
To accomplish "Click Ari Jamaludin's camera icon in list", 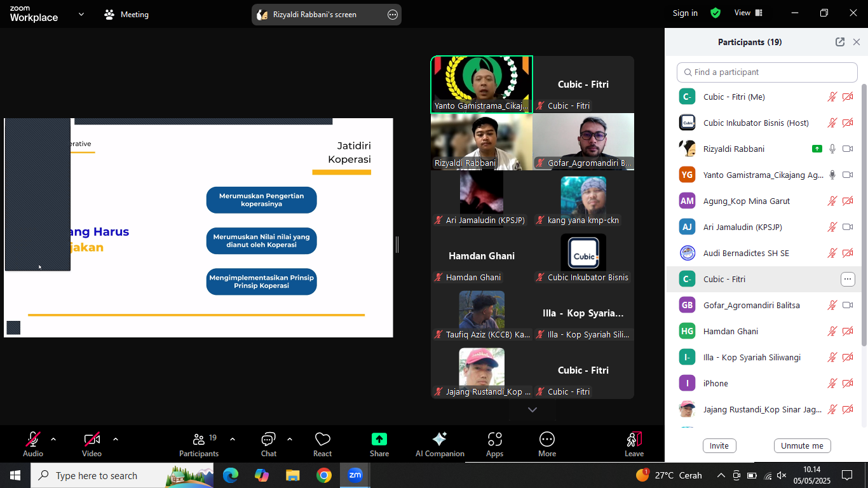I will (x=848, y=227).
